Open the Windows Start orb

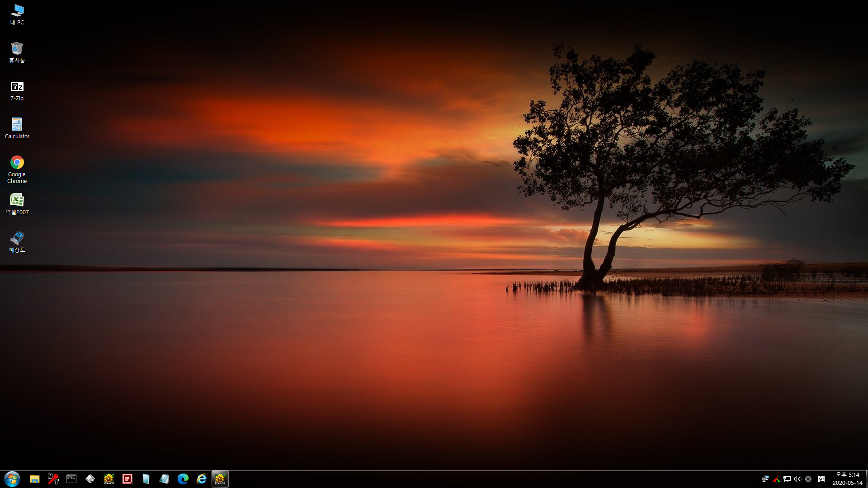tap(12, 479)
